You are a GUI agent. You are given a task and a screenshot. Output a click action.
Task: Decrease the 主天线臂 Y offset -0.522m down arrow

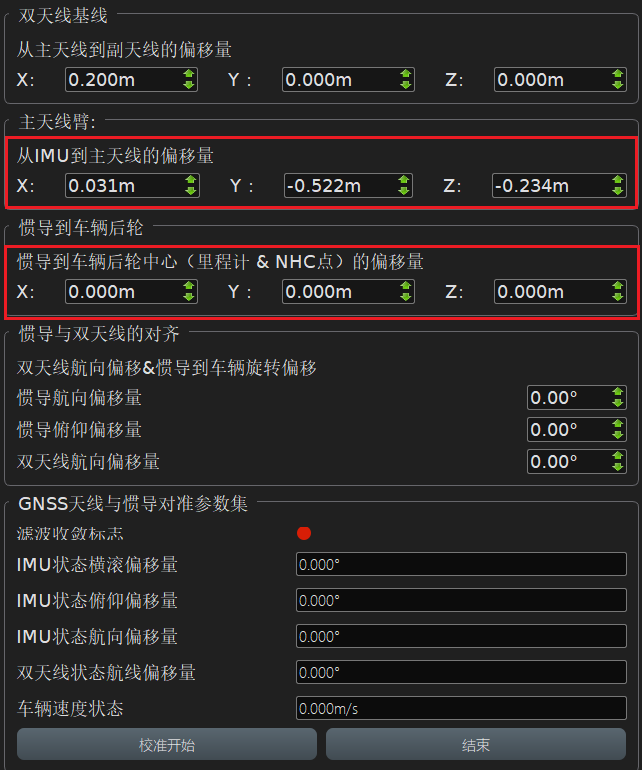point(403,191)
